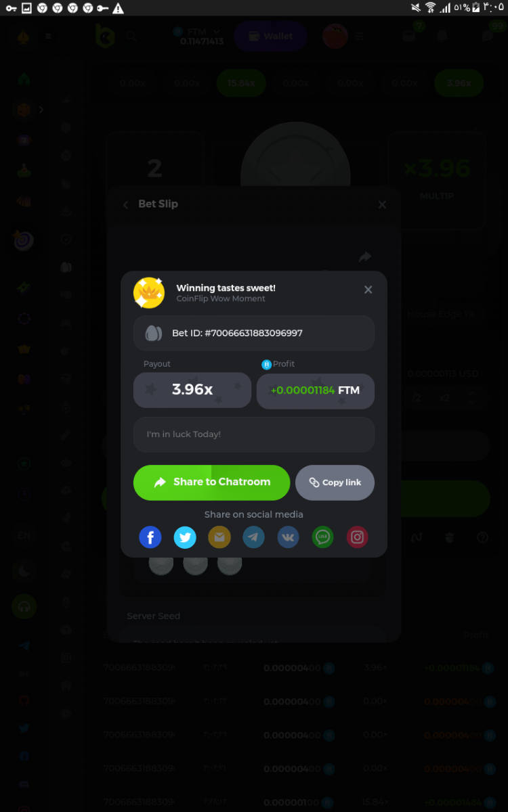The width and height of the screenshot is (508, 812).
Task: Share win on Instagram
Action: point(358,537)
